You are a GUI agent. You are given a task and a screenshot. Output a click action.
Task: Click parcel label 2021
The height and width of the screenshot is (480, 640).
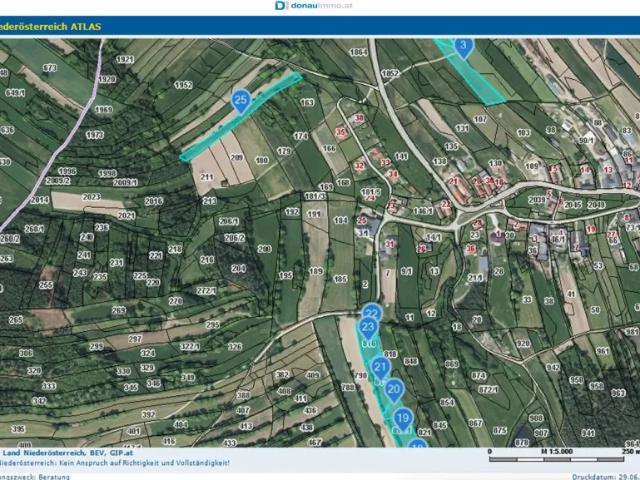point(126,215)
